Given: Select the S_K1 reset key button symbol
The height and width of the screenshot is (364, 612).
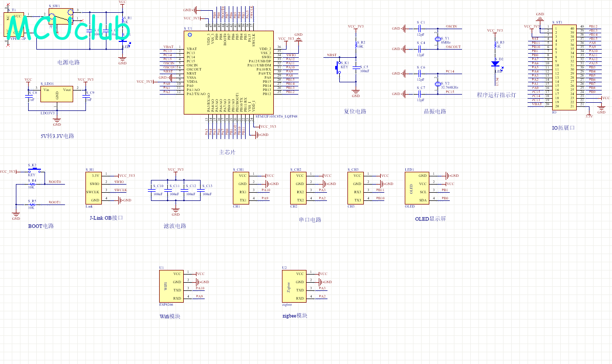Looking at the screenshot, I should 339,69.
